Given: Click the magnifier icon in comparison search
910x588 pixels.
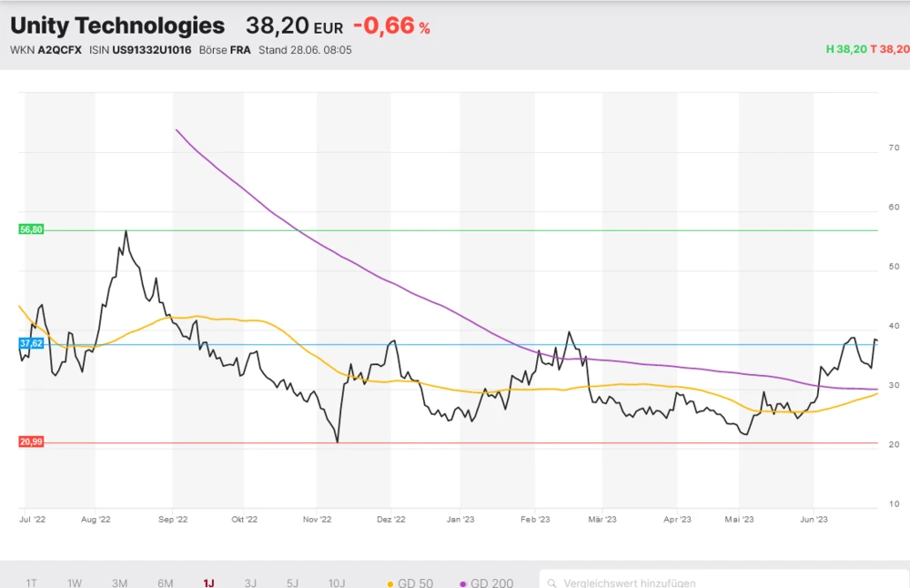Looking at the screenshot, I should coord(552,583).
